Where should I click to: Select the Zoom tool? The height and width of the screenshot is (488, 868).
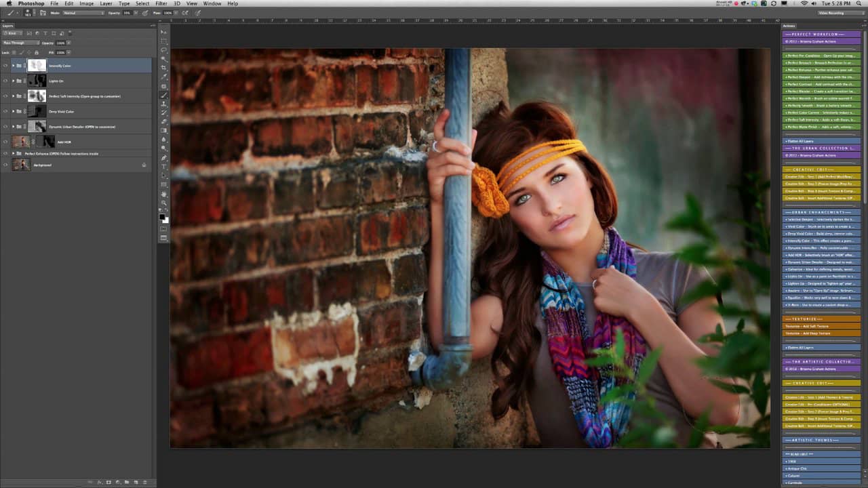(x=163, y=202)
